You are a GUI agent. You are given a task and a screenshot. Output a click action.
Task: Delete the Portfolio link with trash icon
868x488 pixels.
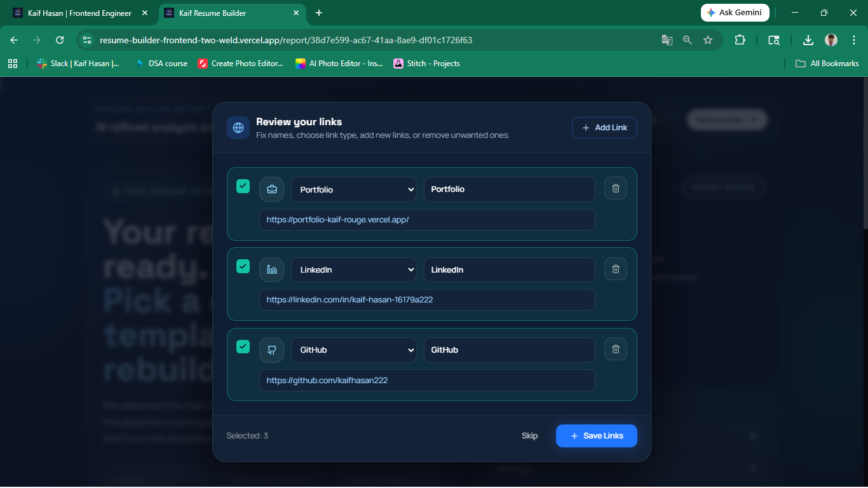[616, 188]
